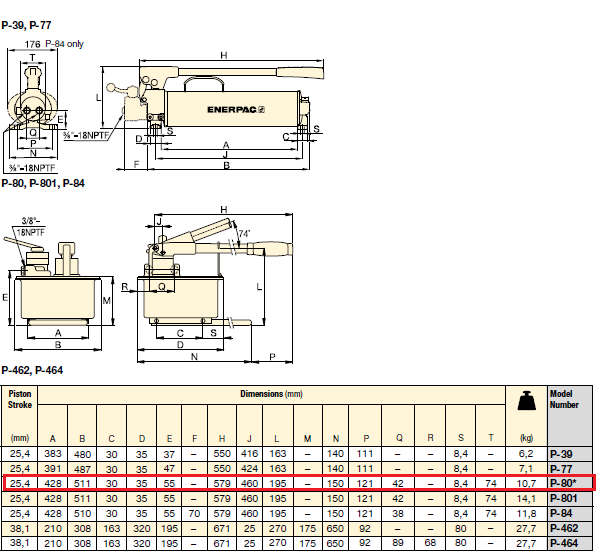Click the "487" cell in the P-77 row
The image size is (603, 552).
[82, 469]
